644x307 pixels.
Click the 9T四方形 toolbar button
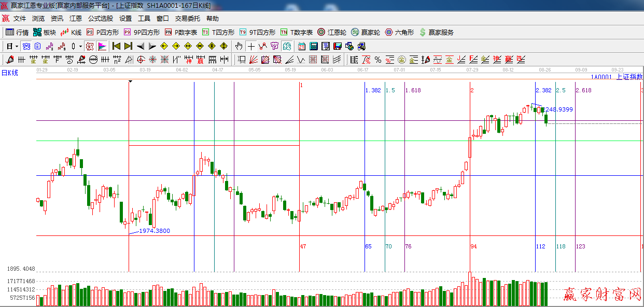click(x=258, y=32)
